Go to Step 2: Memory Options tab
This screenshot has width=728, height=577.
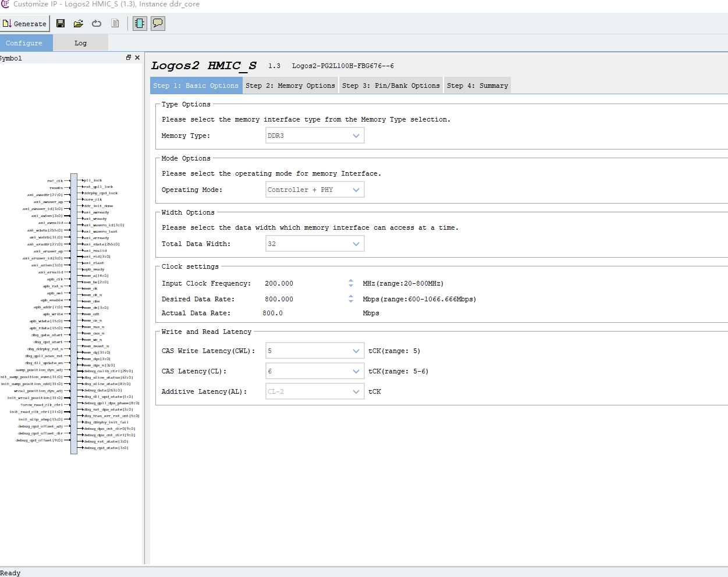(x=290, y=86)
